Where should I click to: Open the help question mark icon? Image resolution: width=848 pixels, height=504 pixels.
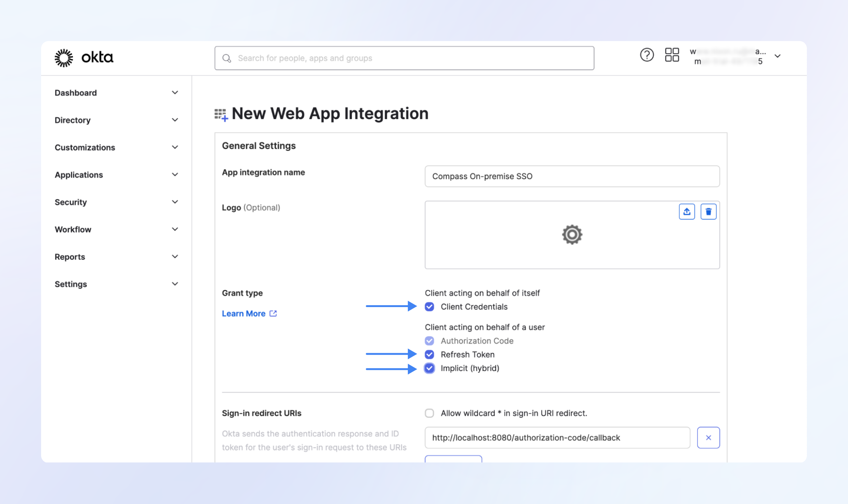click(x=647, y=55)
